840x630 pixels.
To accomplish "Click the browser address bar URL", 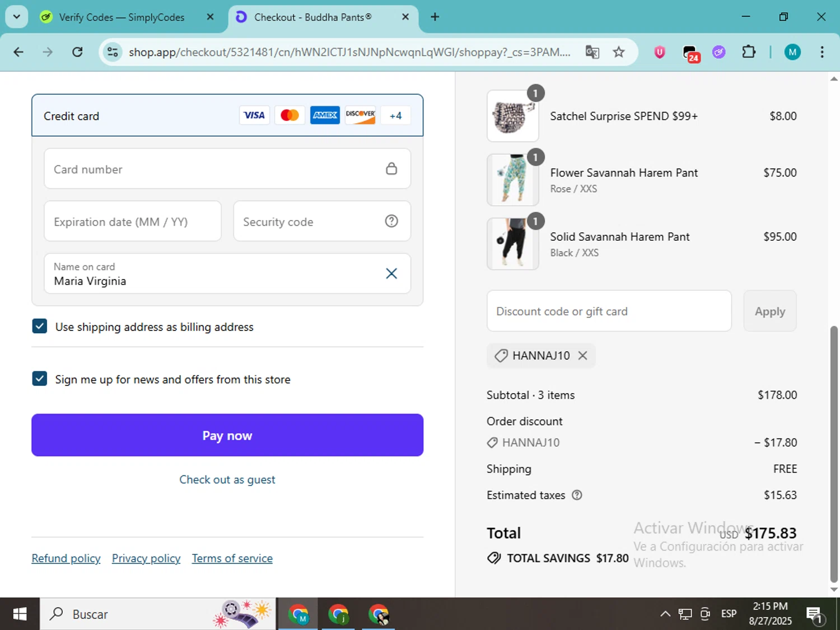I will (350, 52).
